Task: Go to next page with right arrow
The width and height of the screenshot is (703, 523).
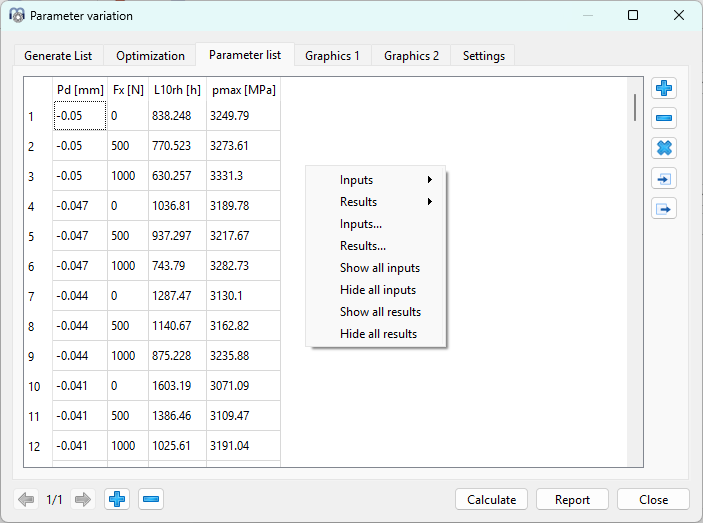Action: (x=83, y=499)
